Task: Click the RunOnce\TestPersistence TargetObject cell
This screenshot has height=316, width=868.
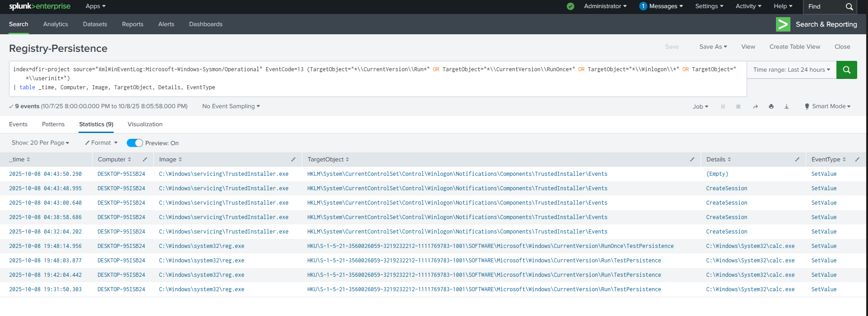Action: (x=490, y=246)
